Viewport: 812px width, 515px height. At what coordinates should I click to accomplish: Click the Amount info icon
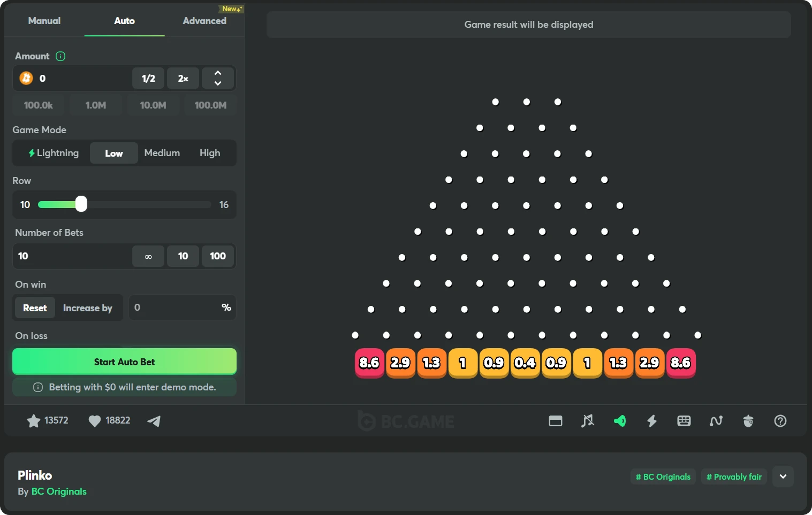[x=60, y=56]
